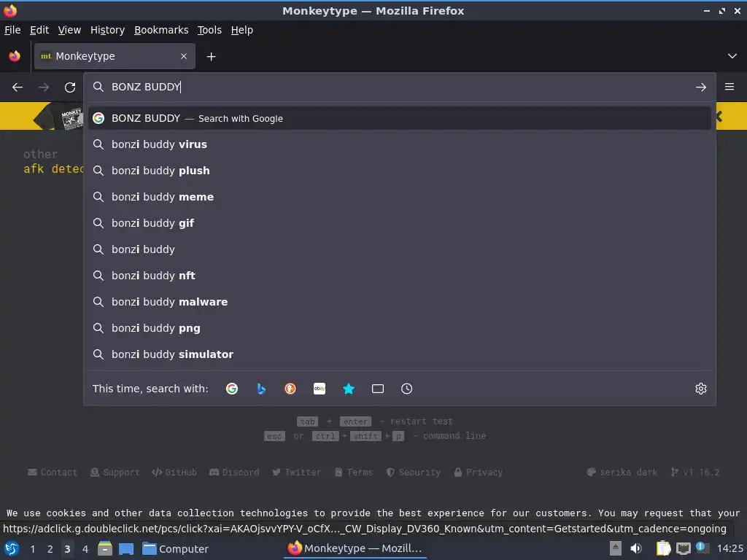Reload the current page
The width and height of the screenshot is (747, 560).
coord(70,87)
